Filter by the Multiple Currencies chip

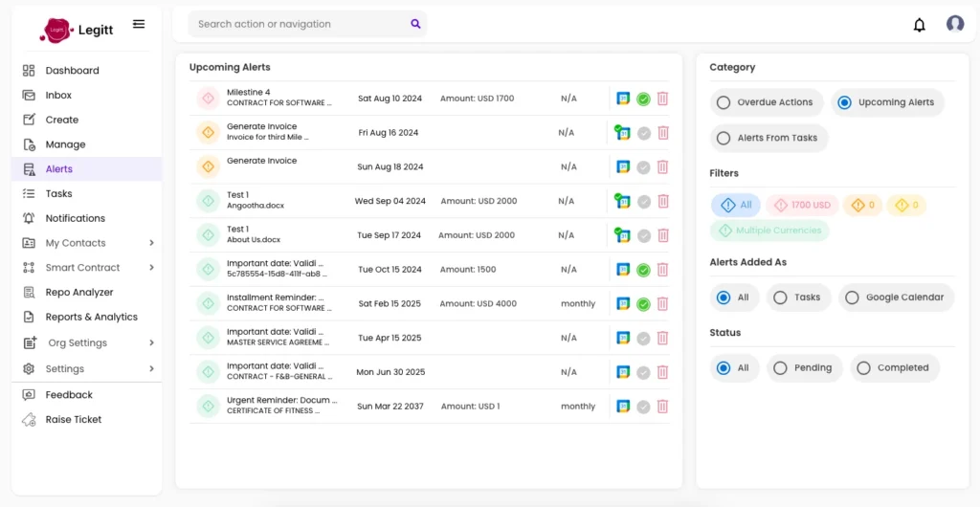pyautogui.click(x=770, y=231)
